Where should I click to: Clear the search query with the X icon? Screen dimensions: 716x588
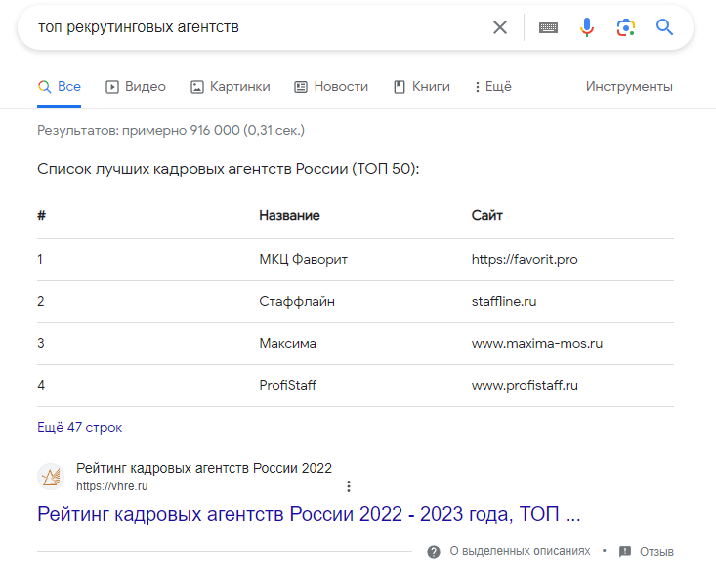tap(500, 27)
